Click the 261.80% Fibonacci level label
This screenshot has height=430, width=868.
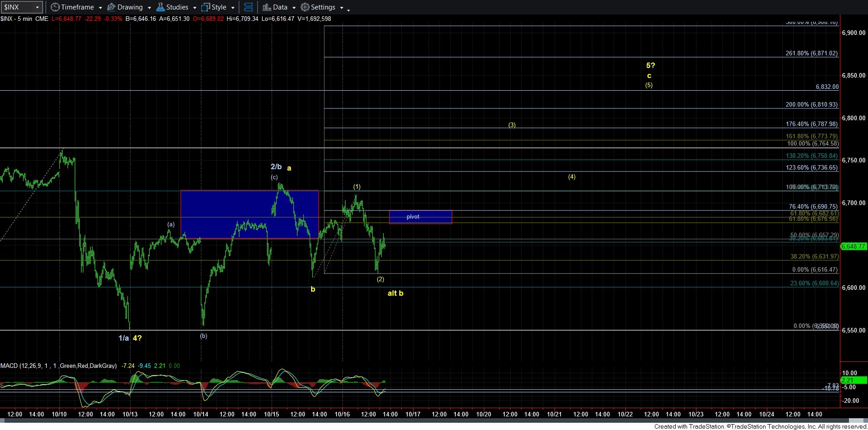coord(811,53)
